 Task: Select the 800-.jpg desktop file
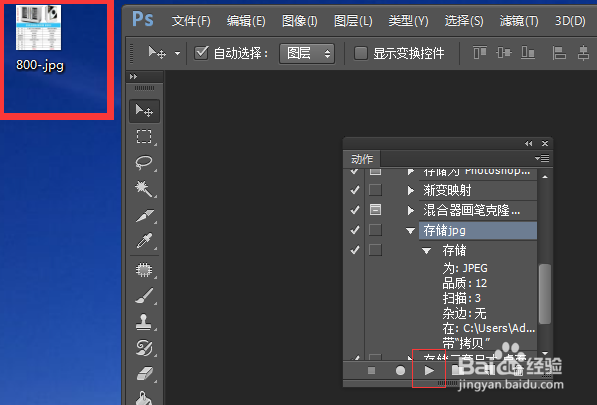(39, 38)
